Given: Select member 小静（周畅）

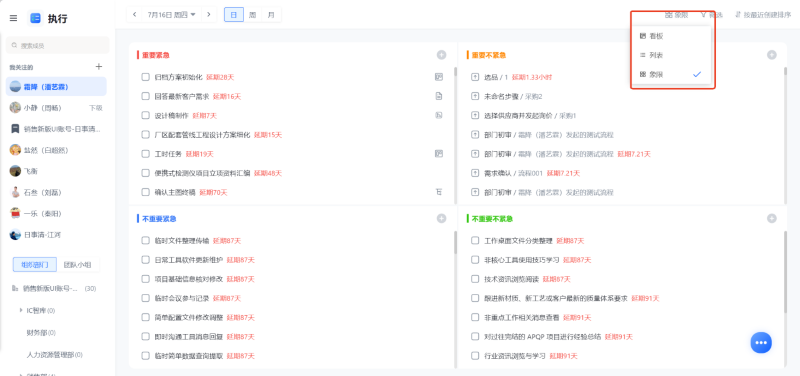Looking at the screenshot, I should tap(56, 108).
